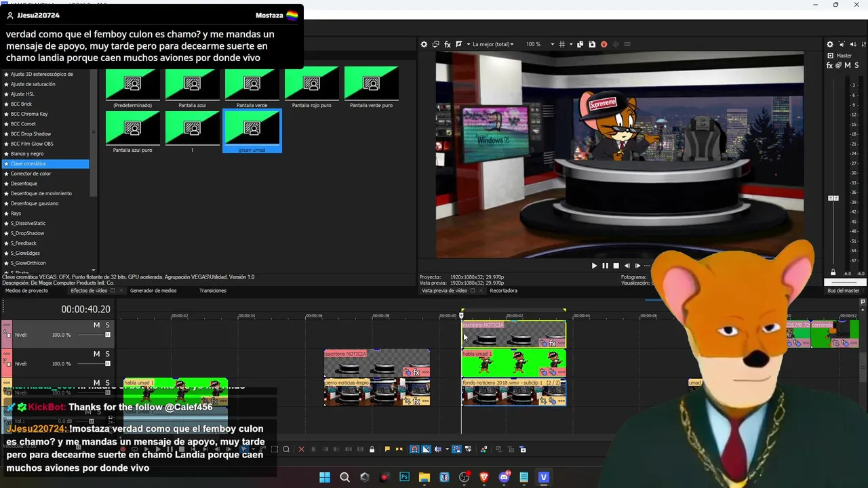Toggle auto ripple icon
This screenshot has height=488, width=868.
(x=438, y=449)
